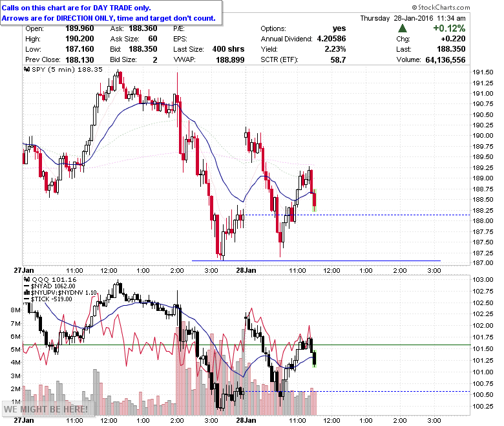Click the 103.00 QQQ axis label

click(482, 280)
